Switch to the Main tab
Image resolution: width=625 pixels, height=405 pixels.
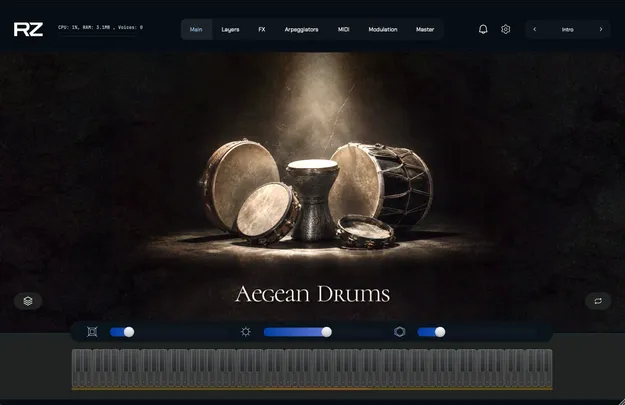tap(196, 29)
